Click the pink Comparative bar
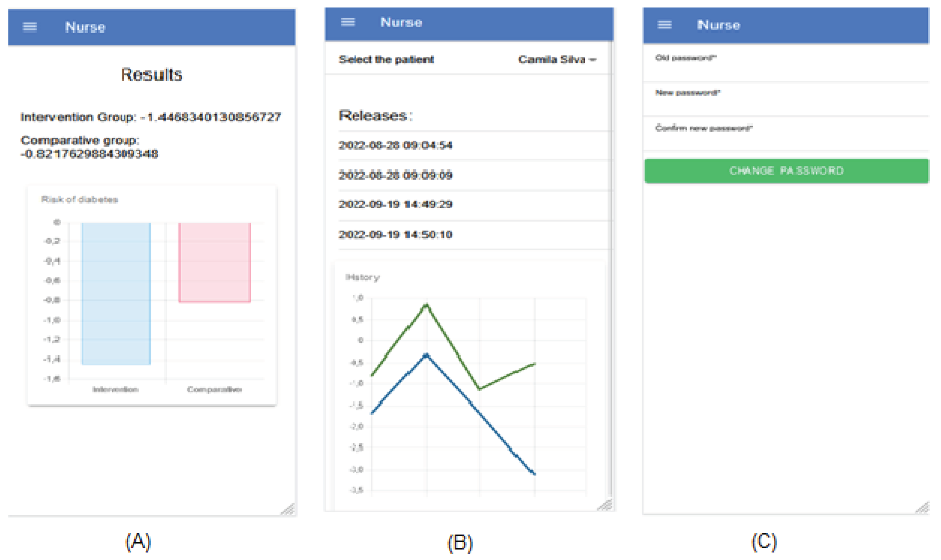941x560 pixels. pos(214,262)
